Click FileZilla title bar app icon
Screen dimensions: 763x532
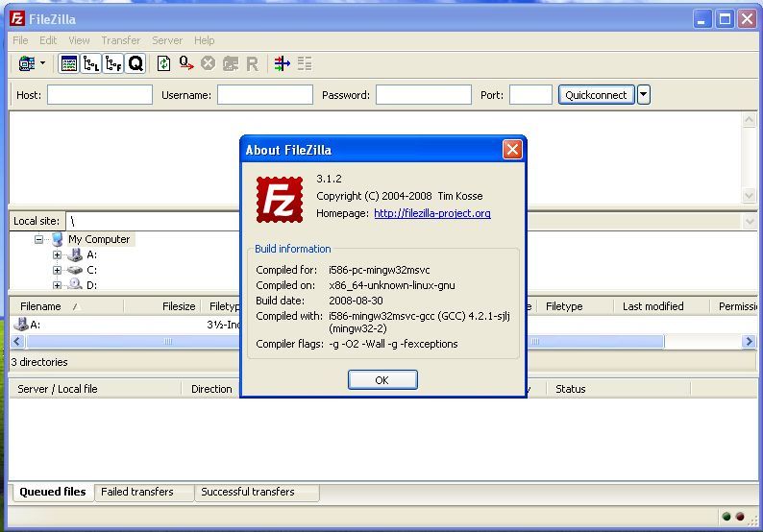(17, 19)
